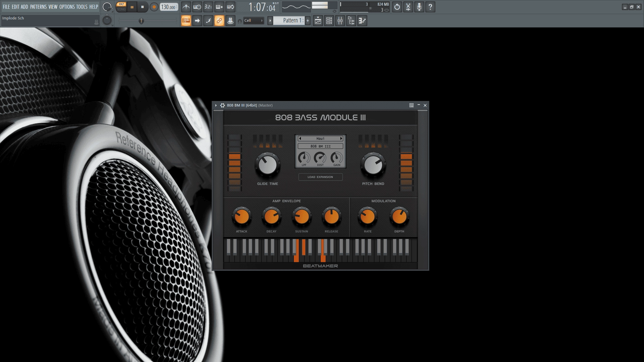Open the FILE menu
Image resolution: width=644 pixels, height=362 pixels.
pos(6,7)
